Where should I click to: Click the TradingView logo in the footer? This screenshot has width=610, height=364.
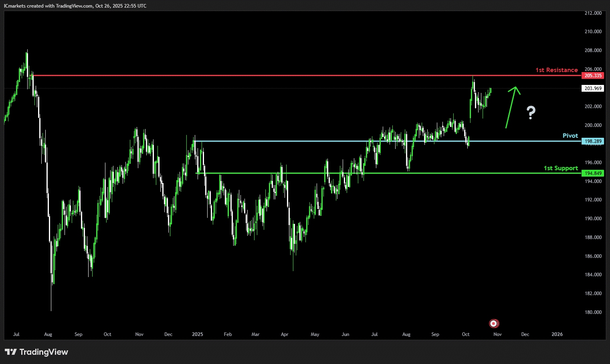pyautogui.click(x=36, y=352)
